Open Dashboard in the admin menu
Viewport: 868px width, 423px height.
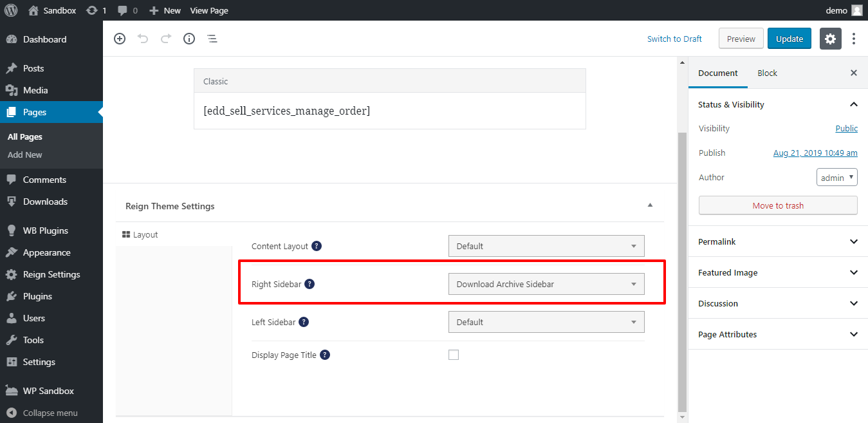click(x=51, y=39)
